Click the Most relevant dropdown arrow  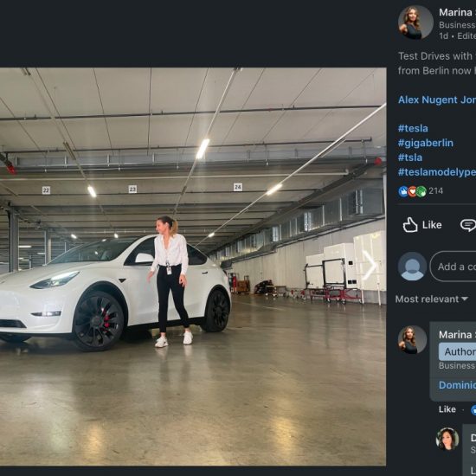(x=465, y=299)
